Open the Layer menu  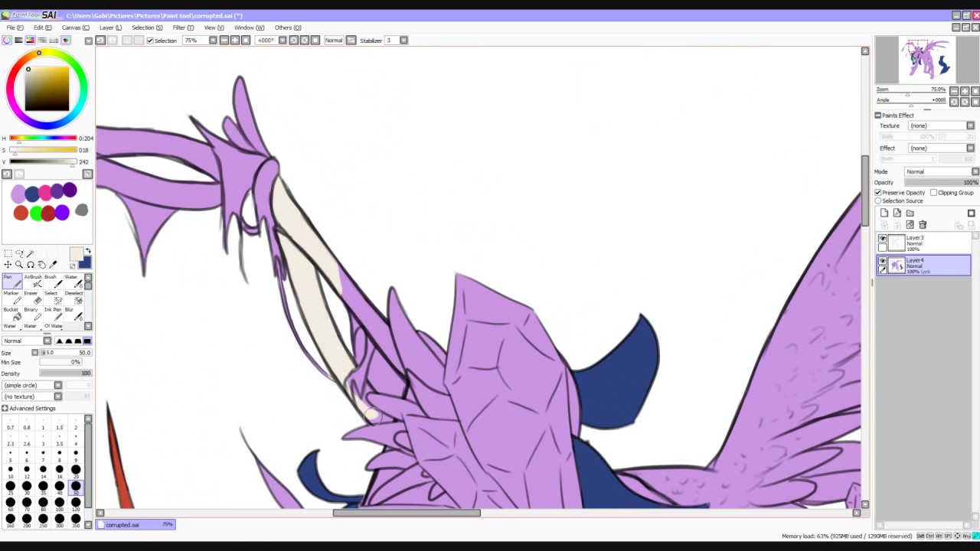click(x=110, y=28)
